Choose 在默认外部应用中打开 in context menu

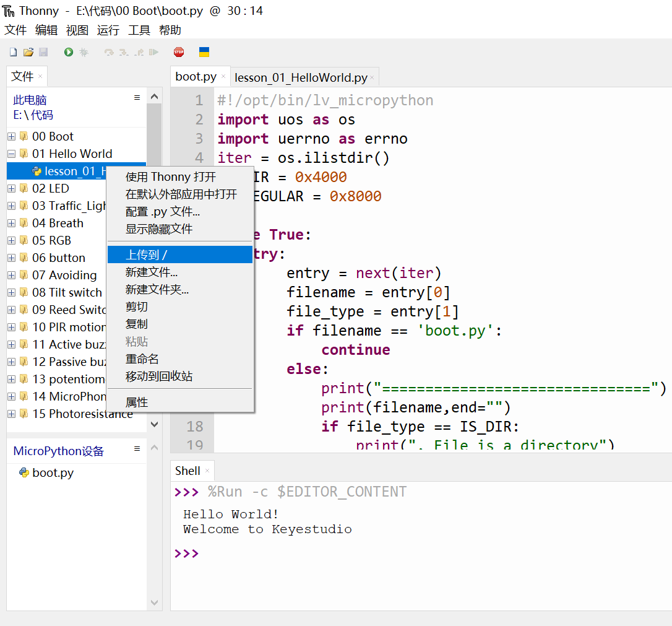pyautogui.click(x=180, y=194)
